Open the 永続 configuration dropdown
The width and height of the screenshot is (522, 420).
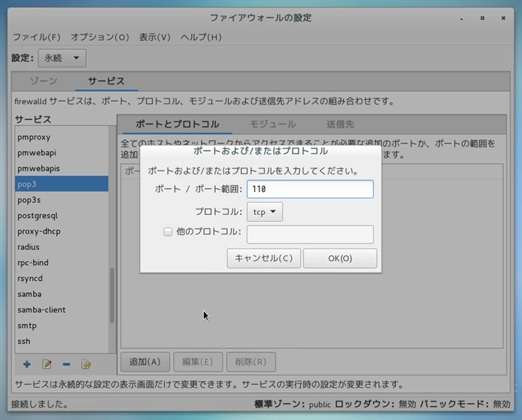(62, 58)
